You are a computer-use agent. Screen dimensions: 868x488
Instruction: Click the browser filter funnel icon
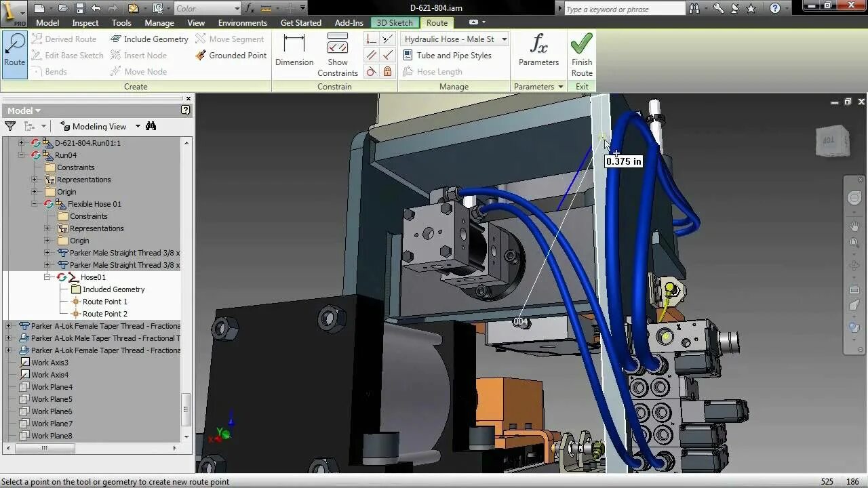[10, 126]
